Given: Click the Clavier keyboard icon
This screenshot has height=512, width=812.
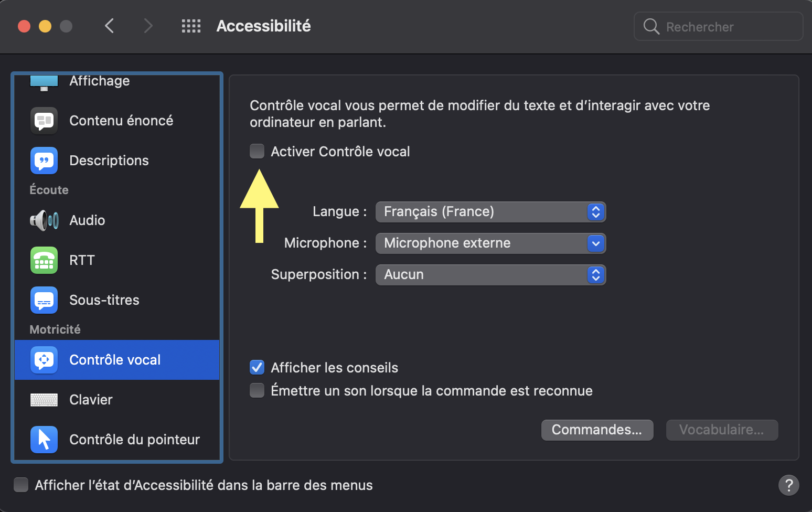Looking at the screenshot, I should [x=44, y=400].
